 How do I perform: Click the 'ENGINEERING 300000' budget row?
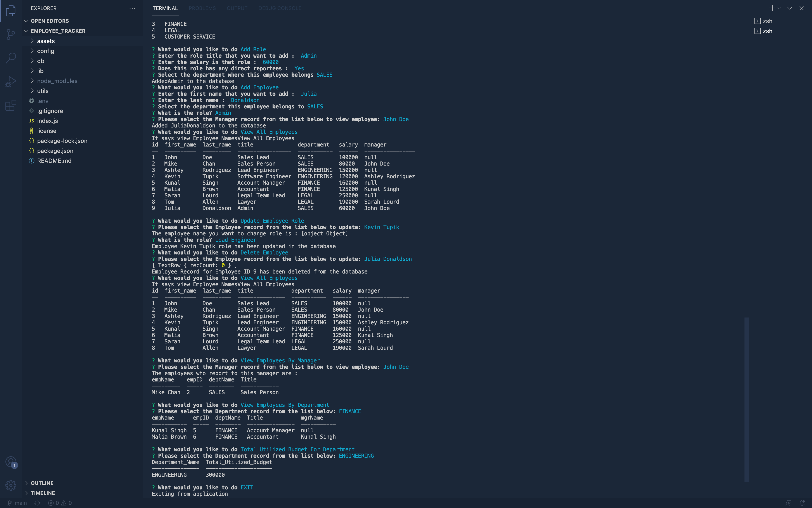click(188, 475)
